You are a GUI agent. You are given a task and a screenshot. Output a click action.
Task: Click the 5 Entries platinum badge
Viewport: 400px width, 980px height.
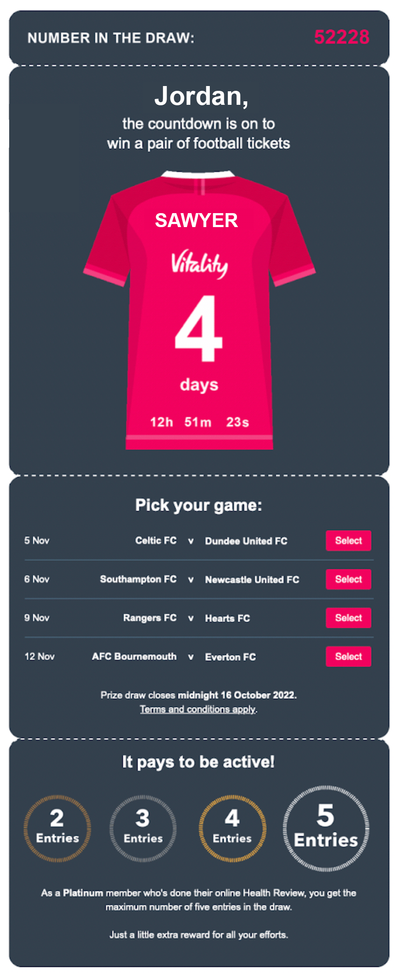(326, 828)
